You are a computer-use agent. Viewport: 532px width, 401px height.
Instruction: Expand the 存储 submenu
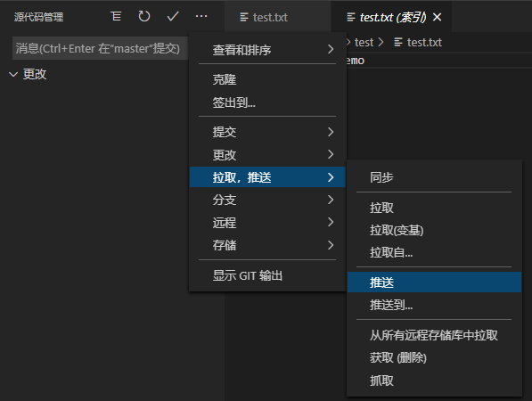tap(267, 245)
